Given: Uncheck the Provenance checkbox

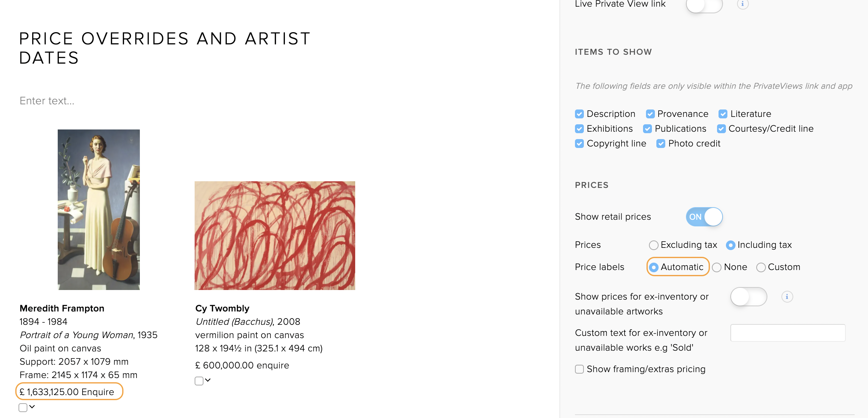Looking at the screenshot, I should pyautogui.click(x=650, y=114).
